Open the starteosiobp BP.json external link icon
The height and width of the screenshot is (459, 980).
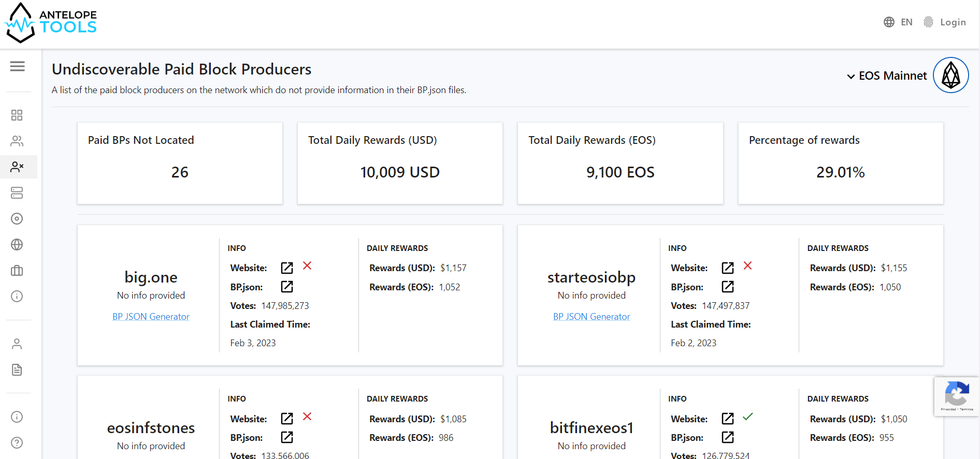point(728,286)
